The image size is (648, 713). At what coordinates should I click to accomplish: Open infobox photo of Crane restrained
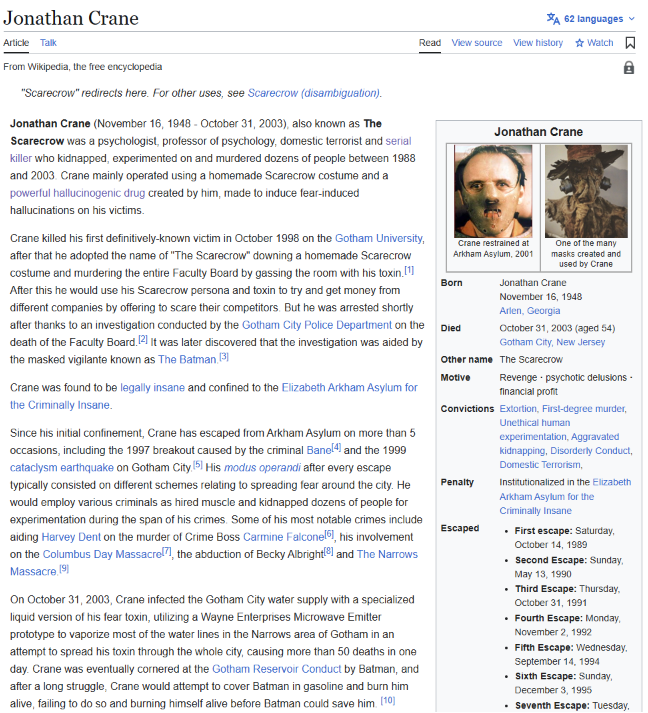[x=493, y=191]
